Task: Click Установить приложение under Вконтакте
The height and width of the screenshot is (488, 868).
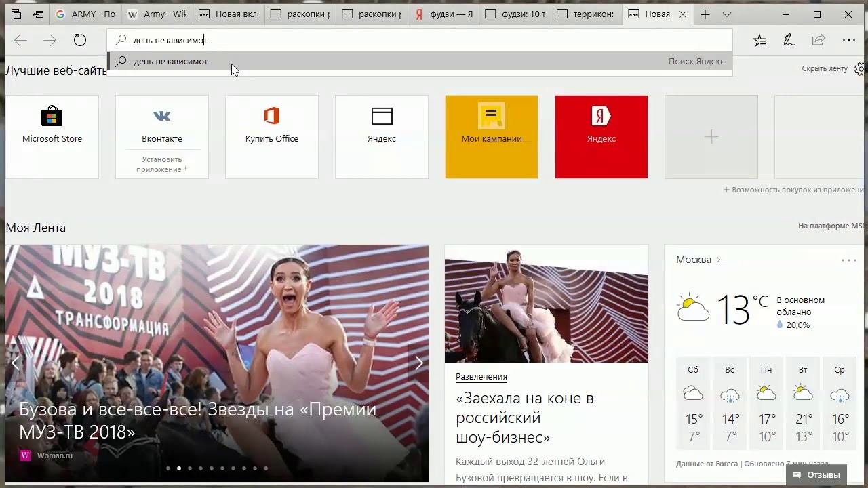Action: [x=162, y=165]
